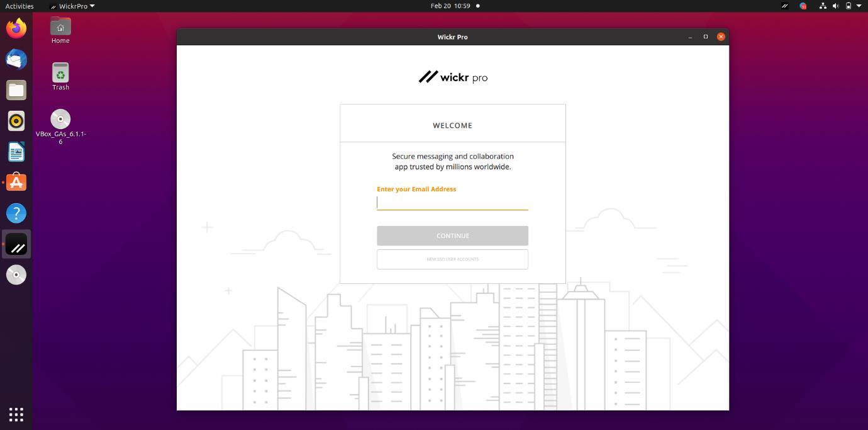Click the red notification tray icon
The width and height of the screenshot is (868, 430).
[x=803, y=6]
